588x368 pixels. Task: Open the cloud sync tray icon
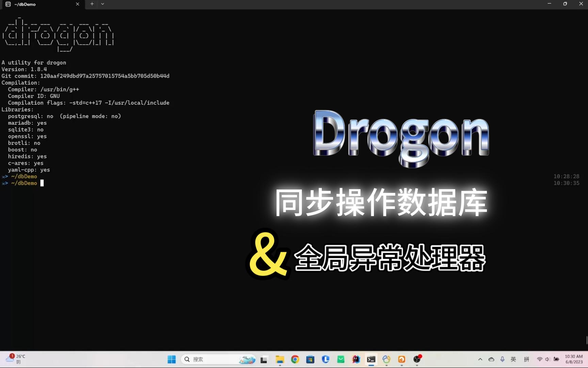coord(491,359)
